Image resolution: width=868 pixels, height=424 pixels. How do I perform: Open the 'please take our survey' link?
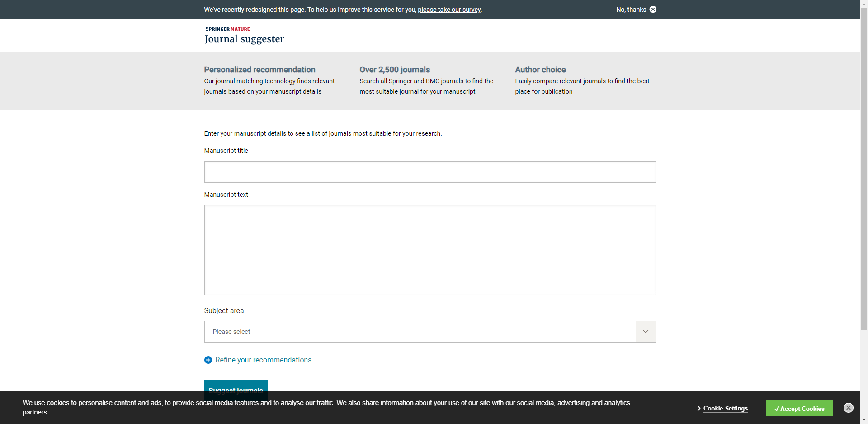coord(449,10)
